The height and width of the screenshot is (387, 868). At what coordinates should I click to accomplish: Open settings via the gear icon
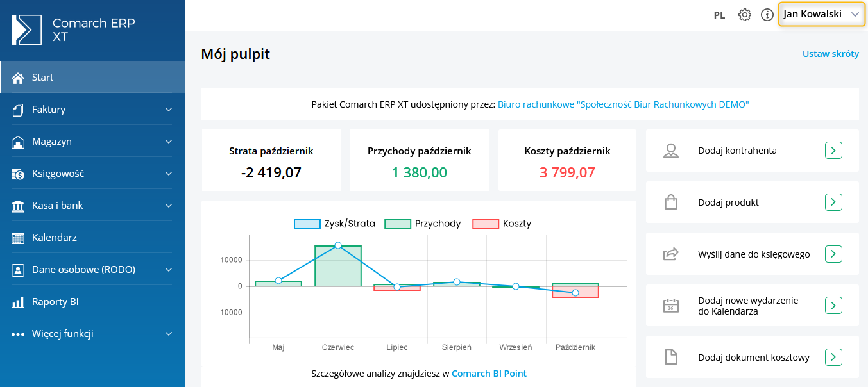(x=745, y=15)
